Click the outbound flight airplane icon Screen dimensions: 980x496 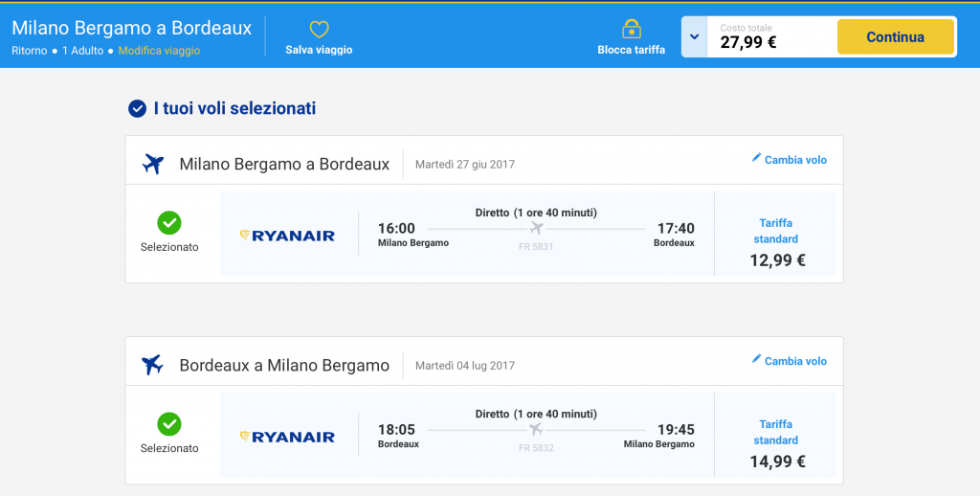tap(153, 164)
